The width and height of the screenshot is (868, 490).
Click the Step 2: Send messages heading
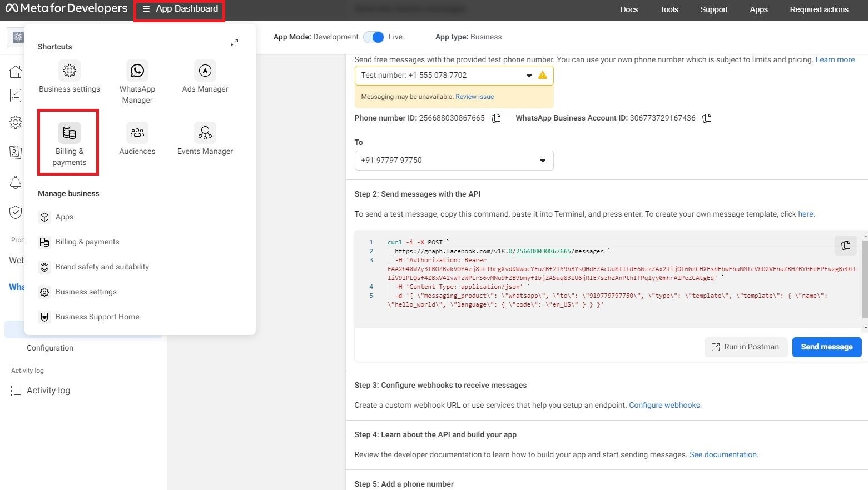[x=417, y=194]
